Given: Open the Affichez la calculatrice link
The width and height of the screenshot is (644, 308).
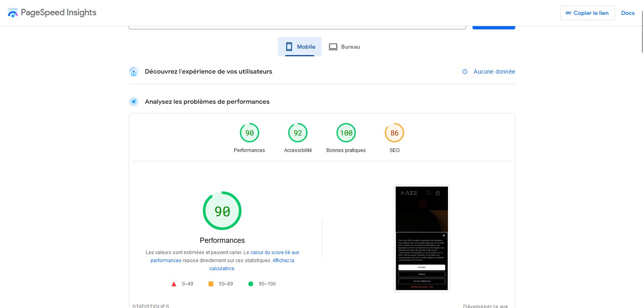Looking at the screenshot, I should point(283,261).
